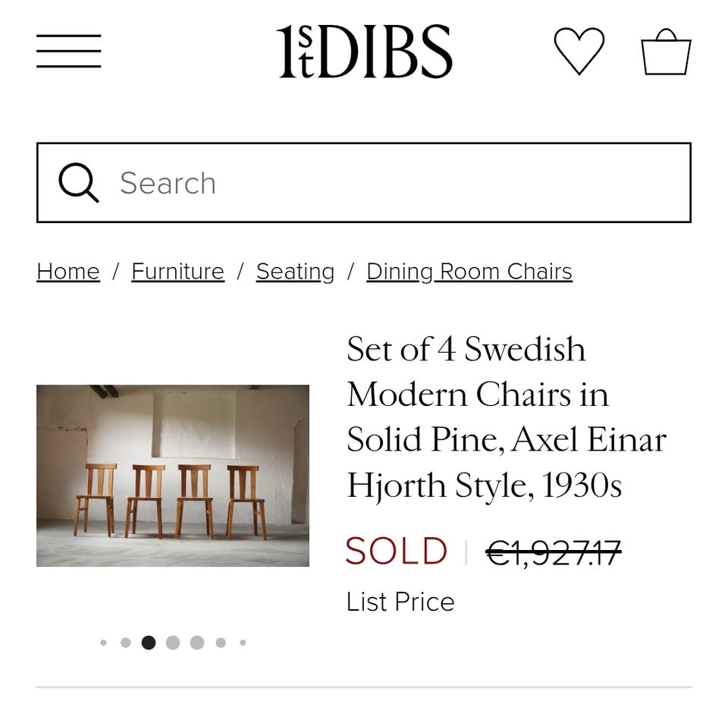Click the magnifying glass search icon
This screenshot has width=728, height=701.
tap(78, 183)
